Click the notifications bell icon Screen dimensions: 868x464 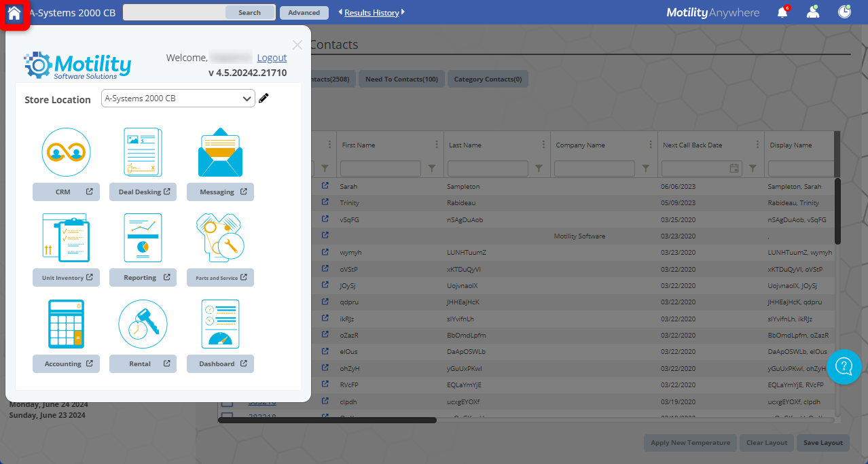[782, 12]
